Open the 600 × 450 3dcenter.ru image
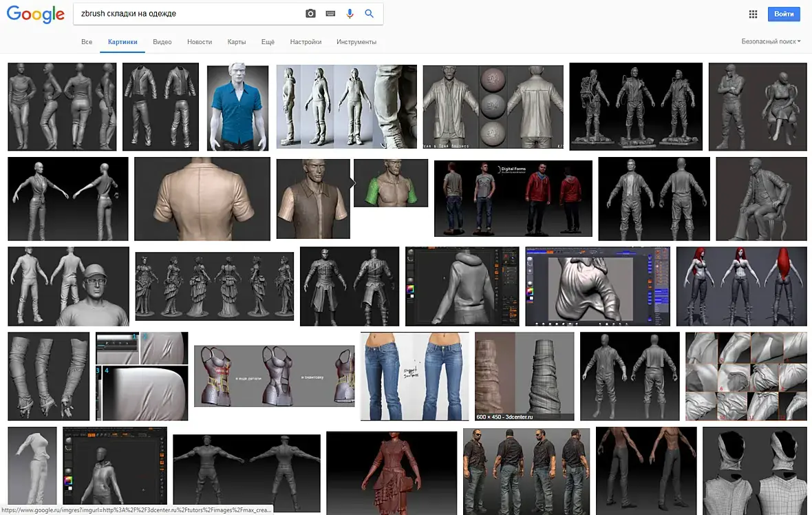The height and width of the screenshot is (515, 812). (524, 376)
